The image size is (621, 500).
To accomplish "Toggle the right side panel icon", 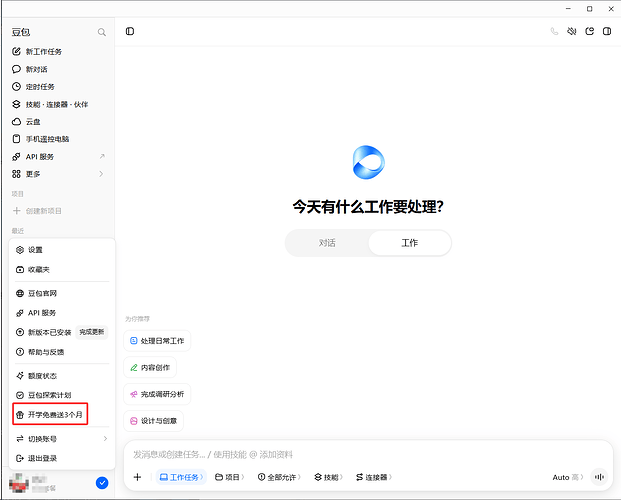I will coord(607,31).
